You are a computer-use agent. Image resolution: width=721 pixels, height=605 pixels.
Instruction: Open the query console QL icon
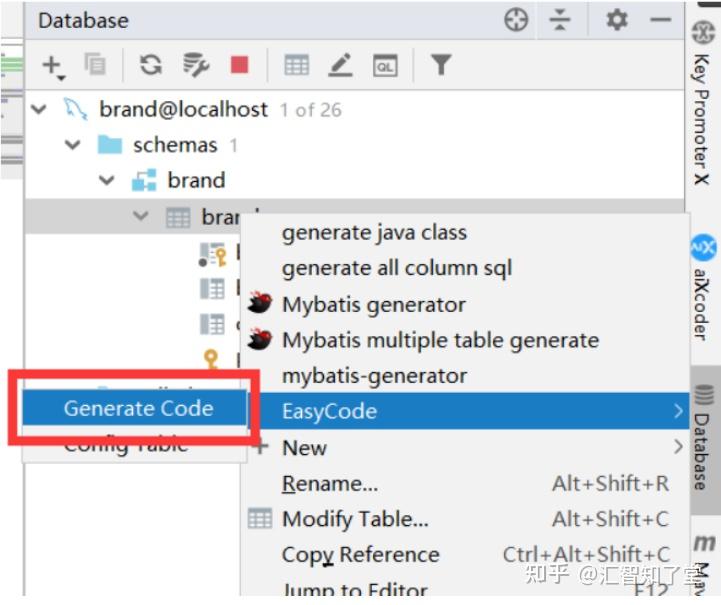tap(385, 65)
